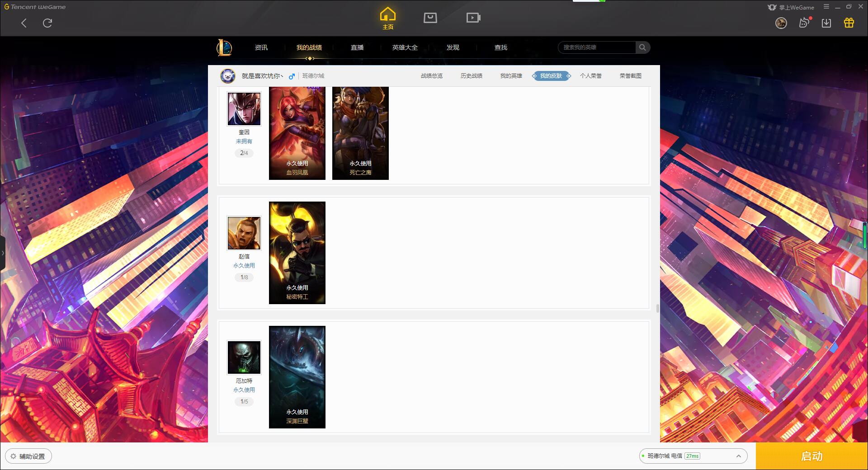Refresh the page with the reload icon
Screen dimensions: 868x470
tap(47, 23)
